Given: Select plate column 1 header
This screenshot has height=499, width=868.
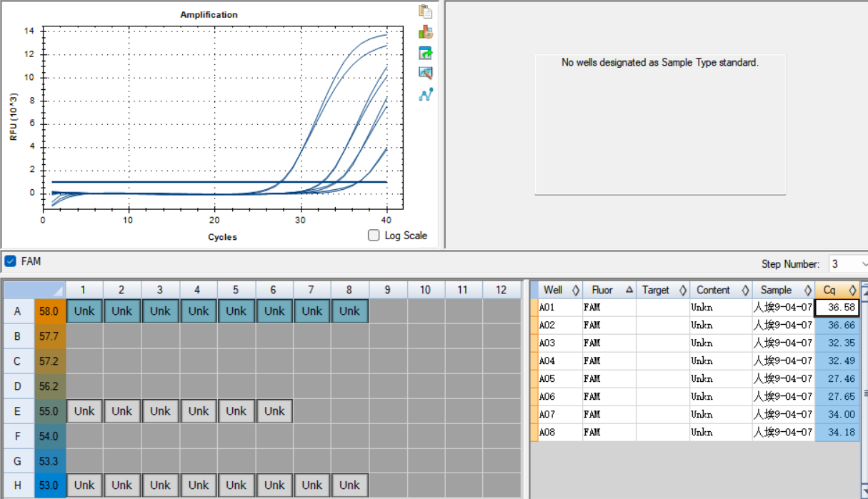Looking at the screenshot, I should click(x=84, y=290).
